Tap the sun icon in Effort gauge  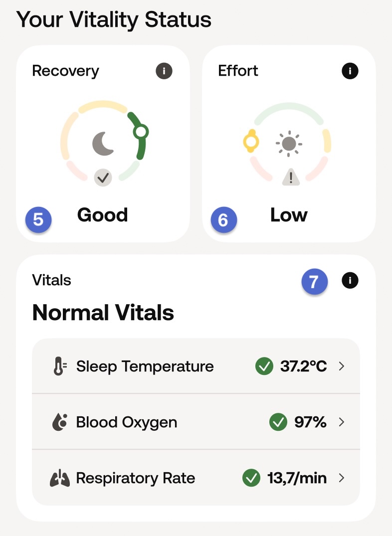point(289,144)
